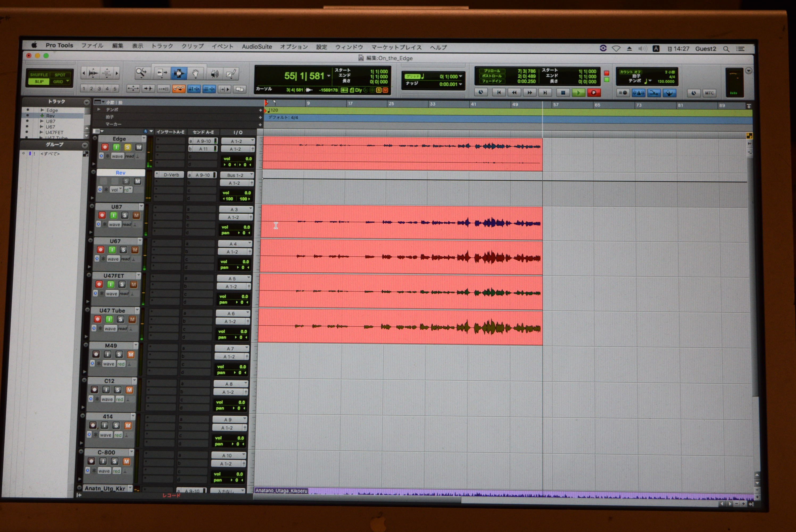This screenshot has height=532, width=796.
Task: Open the AudioSuite menu
Action: [256, 47]
